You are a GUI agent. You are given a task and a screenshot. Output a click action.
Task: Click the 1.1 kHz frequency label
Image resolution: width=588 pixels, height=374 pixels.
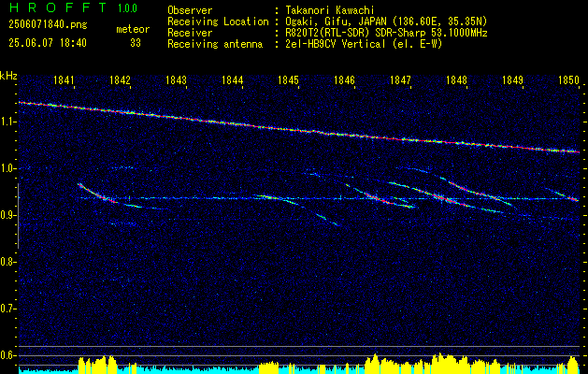(x=7, y=122)
